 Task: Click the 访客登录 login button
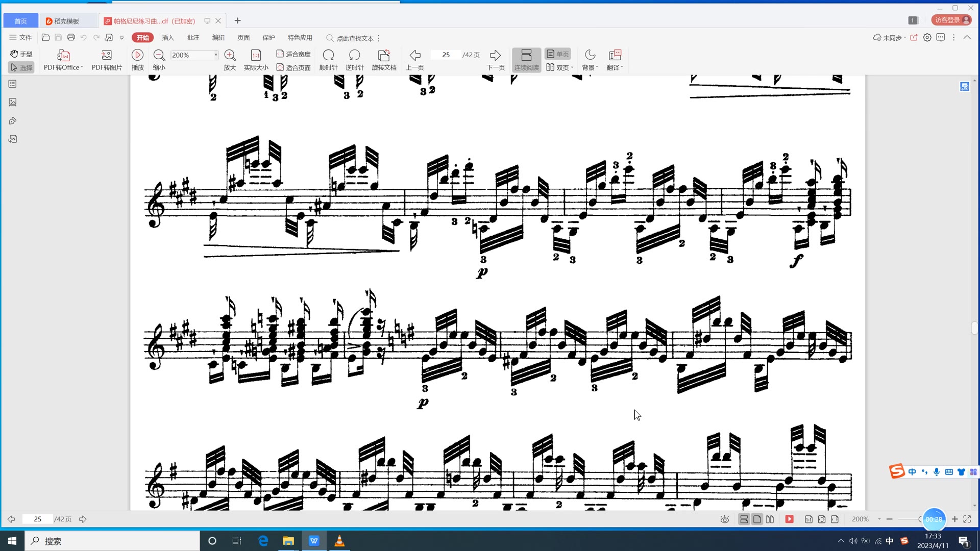951,20
